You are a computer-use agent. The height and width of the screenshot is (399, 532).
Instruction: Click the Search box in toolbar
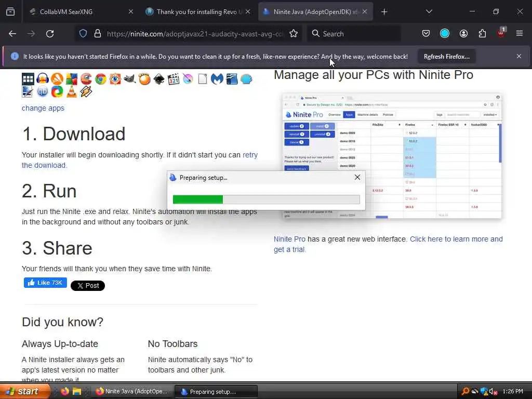[353, 34]
